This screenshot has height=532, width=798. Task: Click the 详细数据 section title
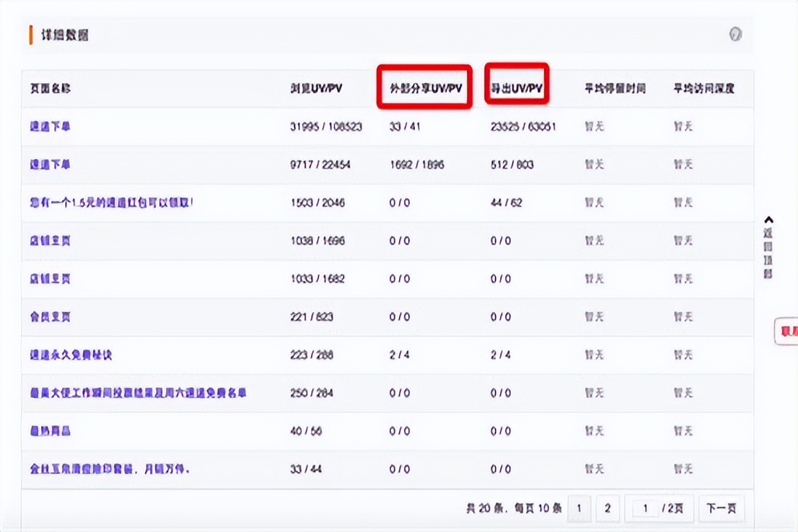65,35
